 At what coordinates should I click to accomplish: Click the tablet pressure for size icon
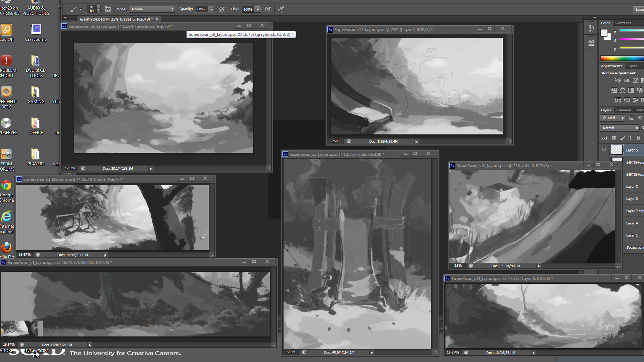click(281, 9)
